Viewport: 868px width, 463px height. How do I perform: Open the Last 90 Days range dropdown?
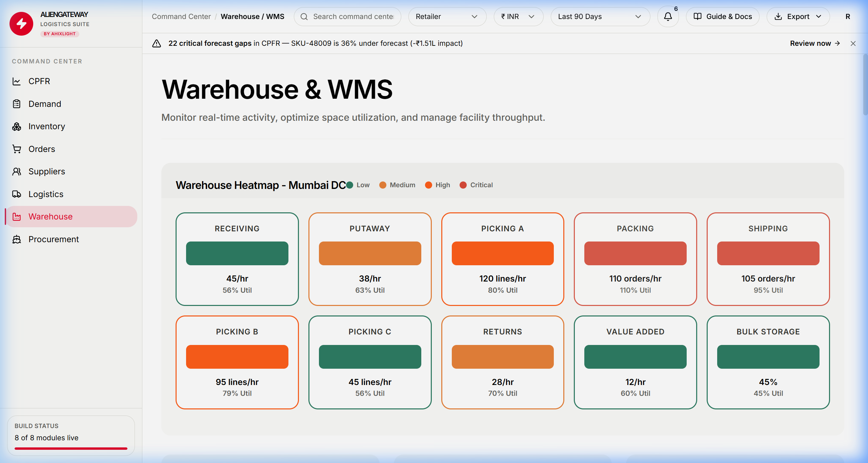tap(600, 17)
